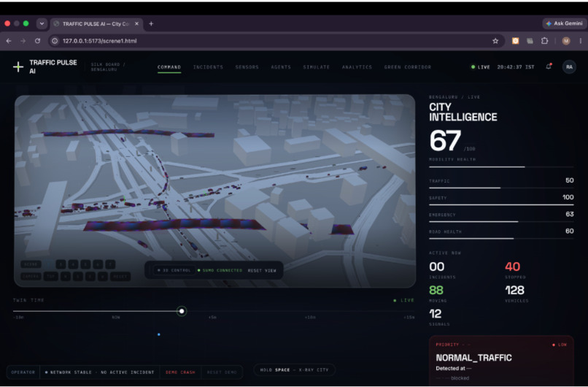Viewport: 588px width, 387px height.
Task: Open the Green Corridor tab
Action: 408,67
